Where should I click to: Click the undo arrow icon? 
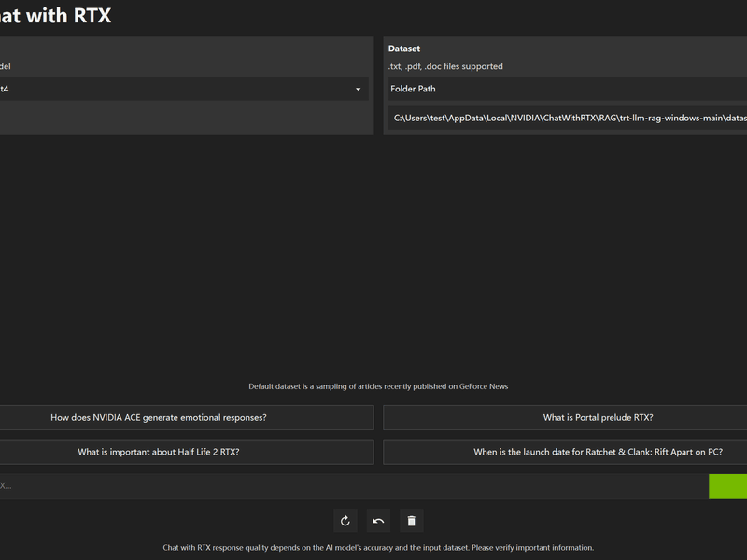[x=378, y=521]
